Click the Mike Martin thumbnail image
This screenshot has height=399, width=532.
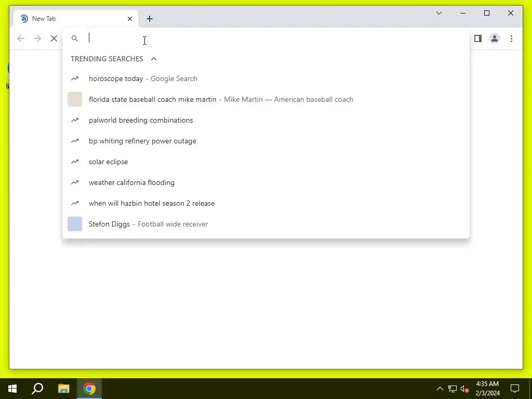click(x=75, y=99)
